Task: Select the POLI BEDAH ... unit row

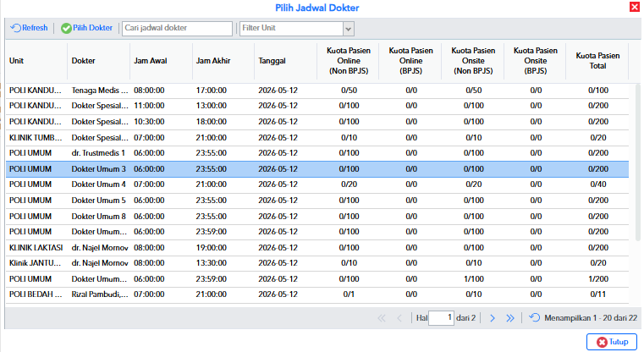Action: point(317,294)
